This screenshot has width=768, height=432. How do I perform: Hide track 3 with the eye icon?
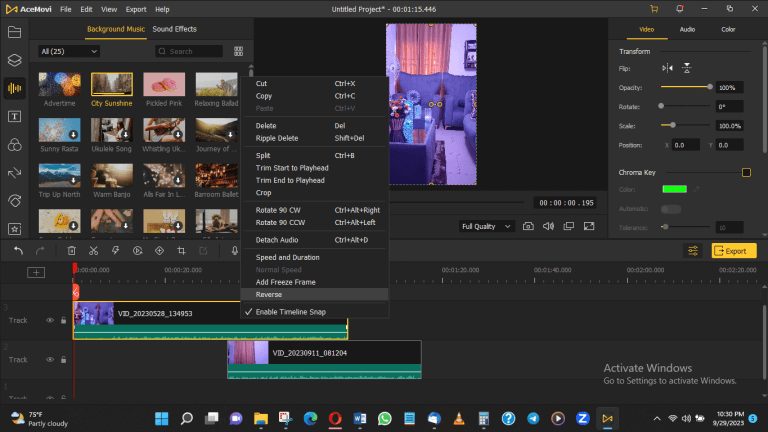[50, 320]
